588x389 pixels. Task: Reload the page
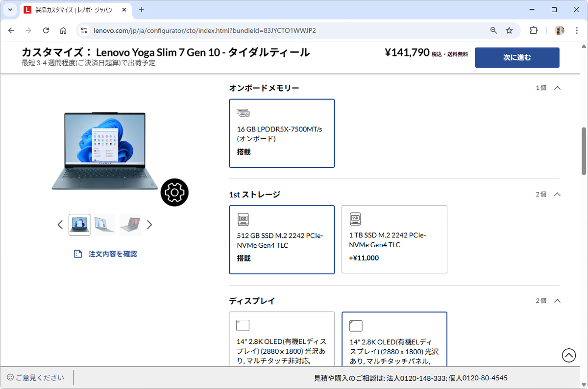click(x=46, y=30)
